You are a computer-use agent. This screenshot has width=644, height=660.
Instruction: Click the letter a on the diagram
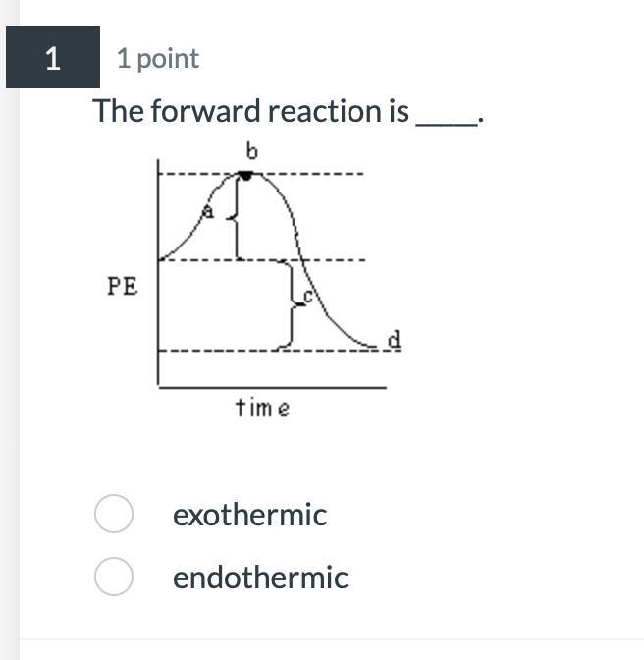(208, 211)
